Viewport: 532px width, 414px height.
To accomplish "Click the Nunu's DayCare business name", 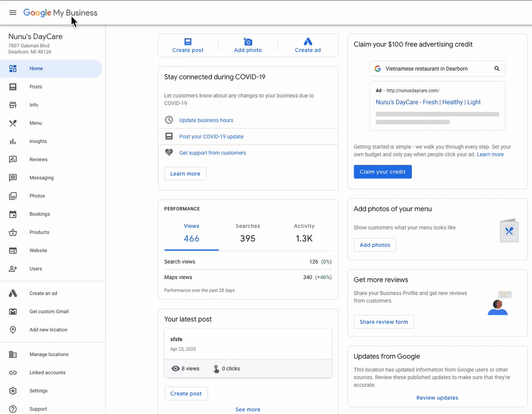I will coord(35,37).
